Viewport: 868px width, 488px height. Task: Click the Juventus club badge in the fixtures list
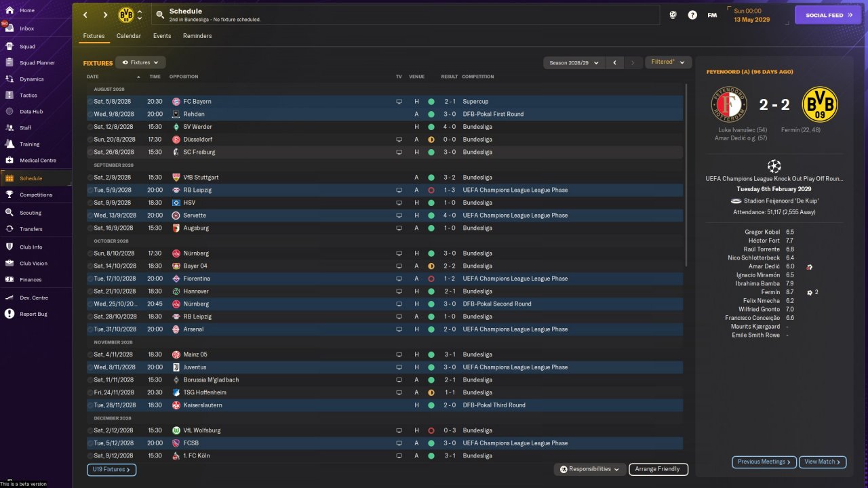click(176, 367)
